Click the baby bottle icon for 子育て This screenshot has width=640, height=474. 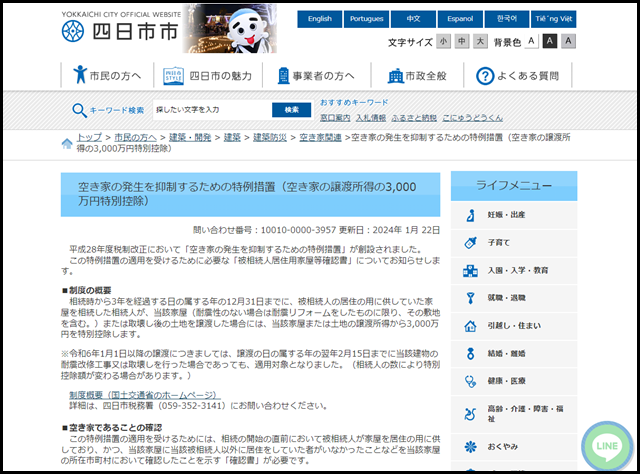470,243
